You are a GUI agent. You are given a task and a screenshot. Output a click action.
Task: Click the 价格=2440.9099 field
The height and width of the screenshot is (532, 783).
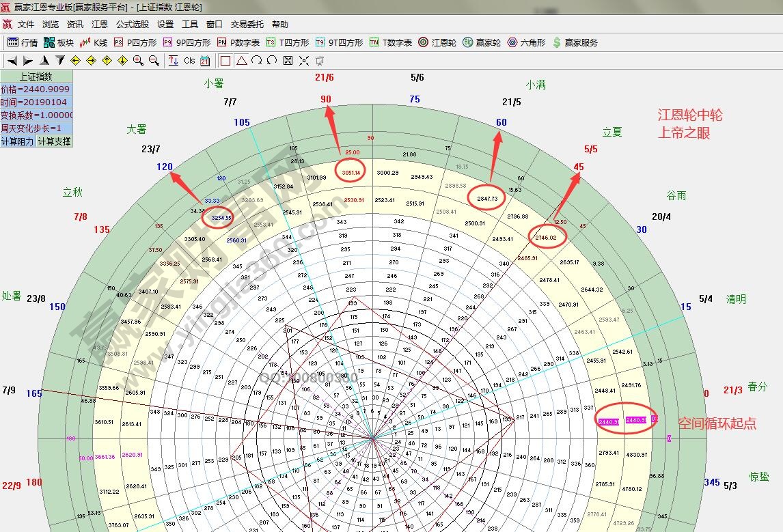[x=36, y=89]
